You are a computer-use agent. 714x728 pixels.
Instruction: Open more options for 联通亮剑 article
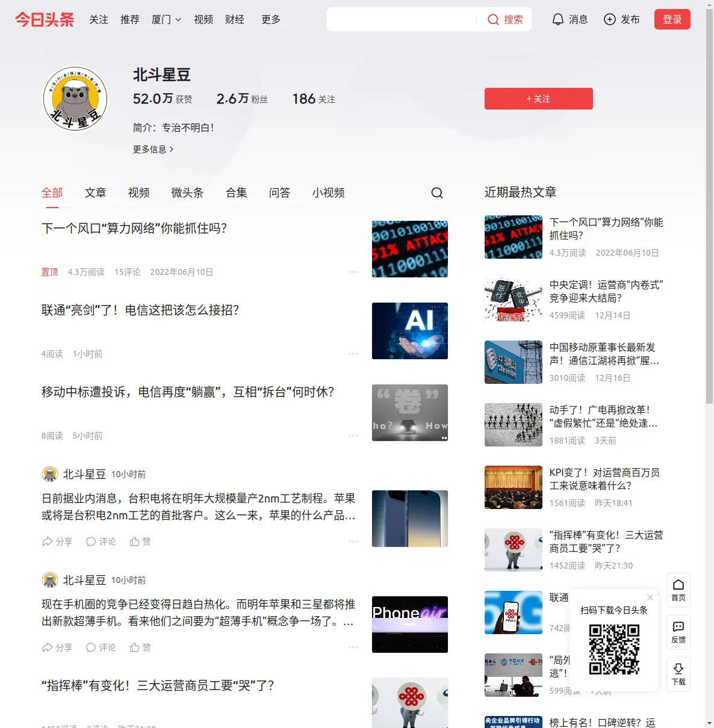(353, 354)
